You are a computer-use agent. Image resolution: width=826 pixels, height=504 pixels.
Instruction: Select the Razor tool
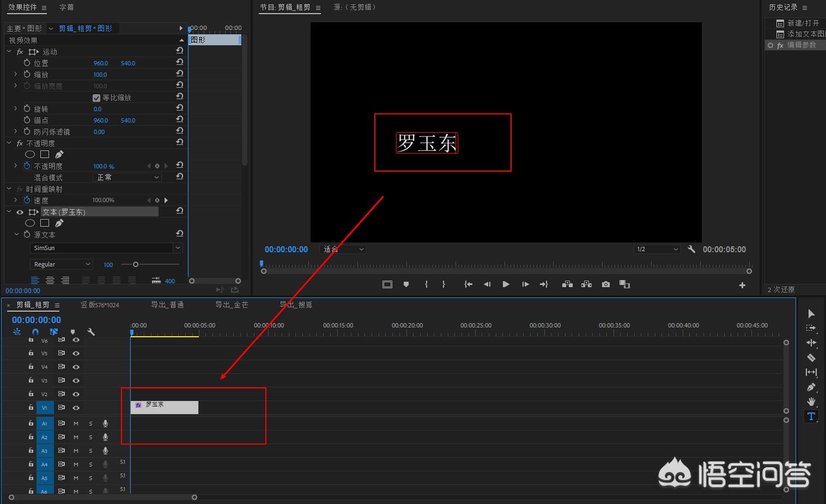coord(811,358)
